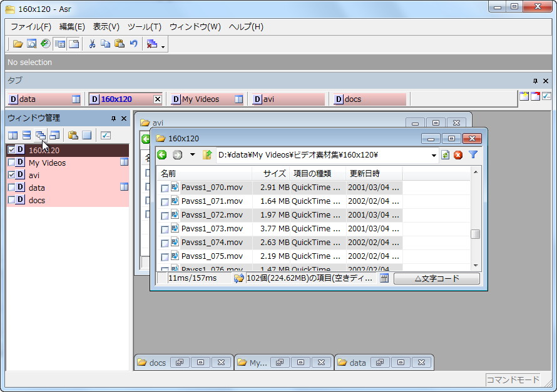Click the close-windows icon with red X
The image size is (557, 392).
click(152, 44)
